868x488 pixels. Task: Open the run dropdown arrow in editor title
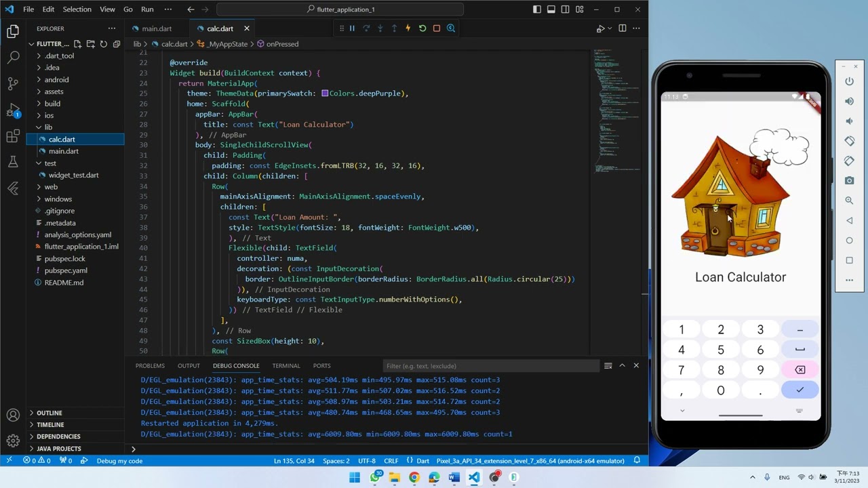click(x=609, y=28)
